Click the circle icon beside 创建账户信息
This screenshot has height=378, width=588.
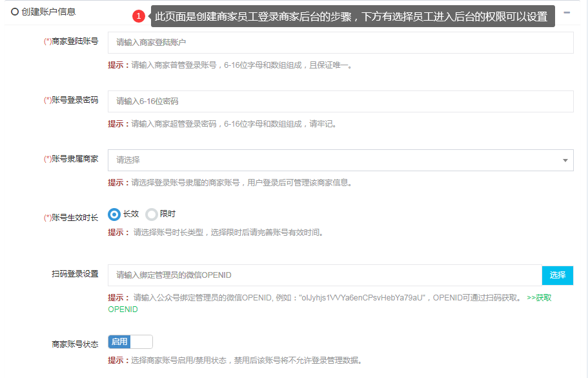[x=15, y=12]
